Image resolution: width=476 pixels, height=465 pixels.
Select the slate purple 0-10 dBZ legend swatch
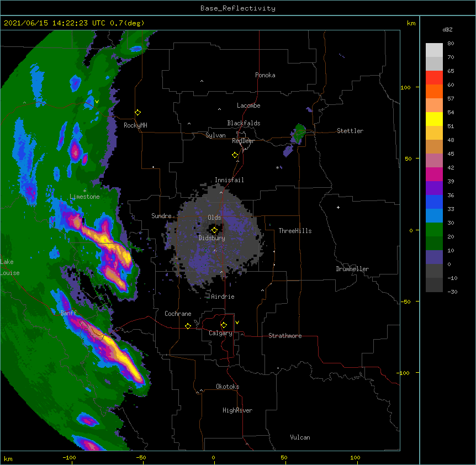click(x=434, y=257)
